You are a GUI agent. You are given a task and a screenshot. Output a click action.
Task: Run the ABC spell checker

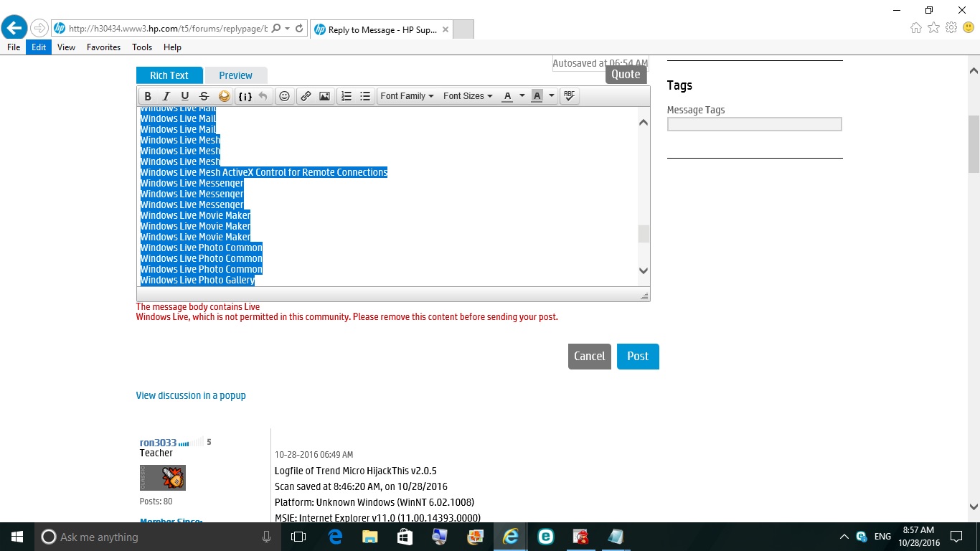click(570, 96)
